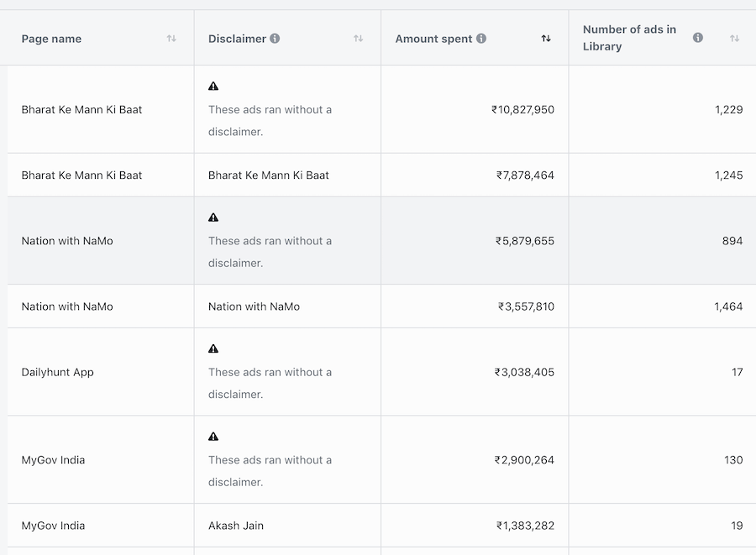
Task: Click the Nation with NaMo disclaimer text
Action: coord(254,306)
